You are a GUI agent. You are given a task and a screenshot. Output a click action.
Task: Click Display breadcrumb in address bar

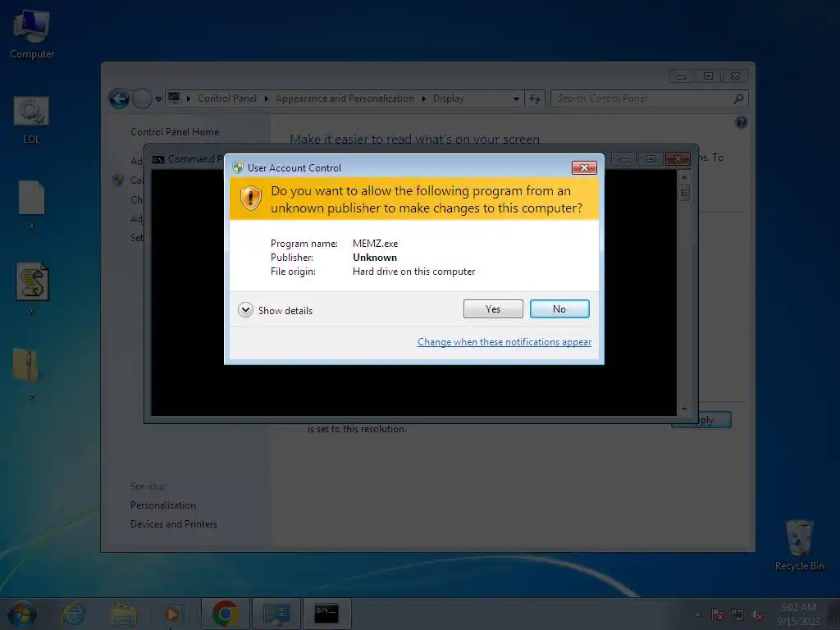click(x=449, y=98)
